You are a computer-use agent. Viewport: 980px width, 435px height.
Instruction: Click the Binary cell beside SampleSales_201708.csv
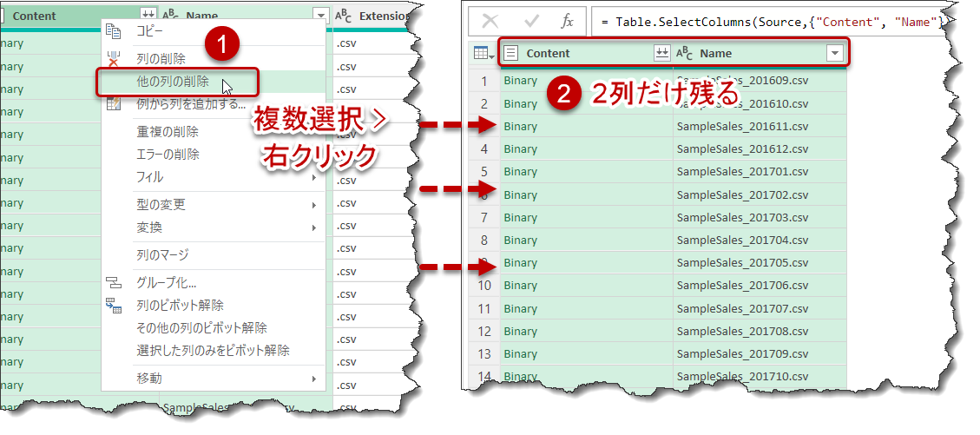point(586,332)
